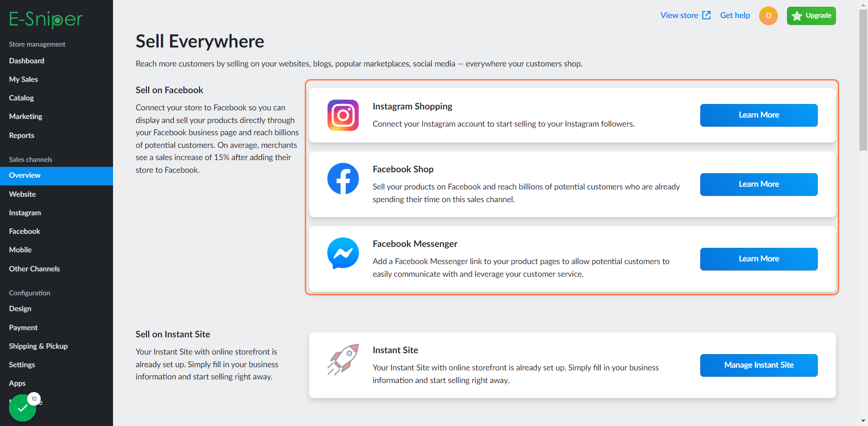Open the user avatar D menu
The image size is (868, 426).
(x=769, y=16)
